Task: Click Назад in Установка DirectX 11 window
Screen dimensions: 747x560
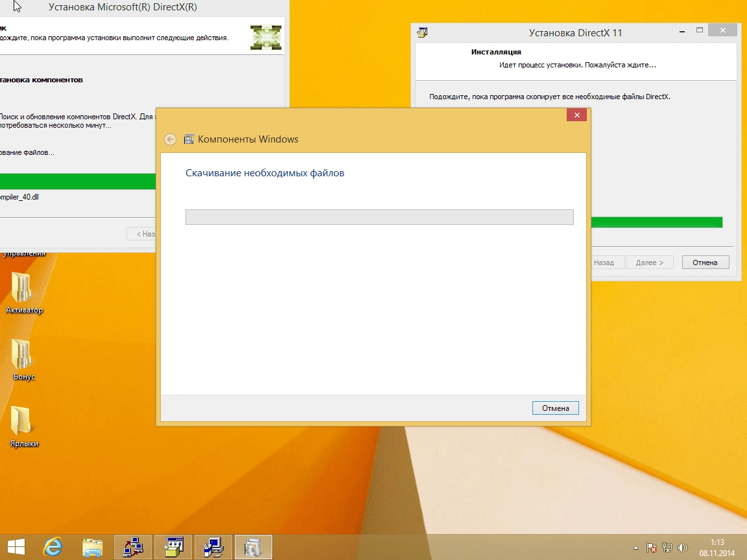Action: [608, 262]
